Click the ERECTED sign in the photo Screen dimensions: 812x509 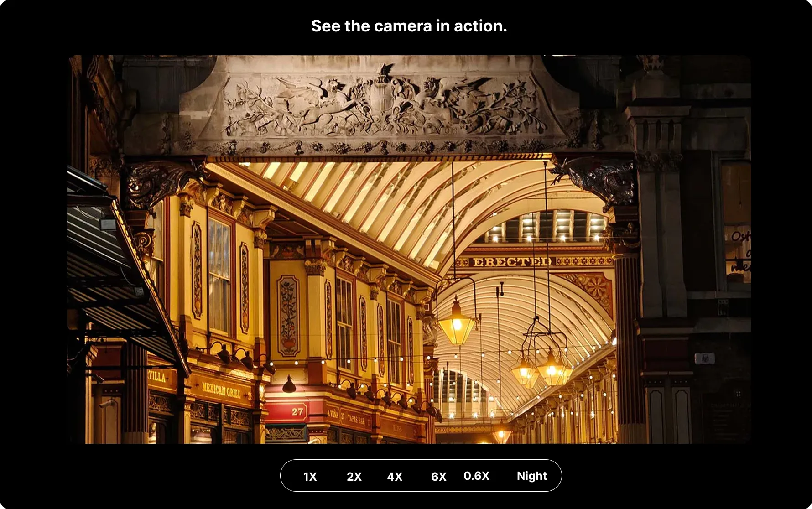(x=512, y=262)
